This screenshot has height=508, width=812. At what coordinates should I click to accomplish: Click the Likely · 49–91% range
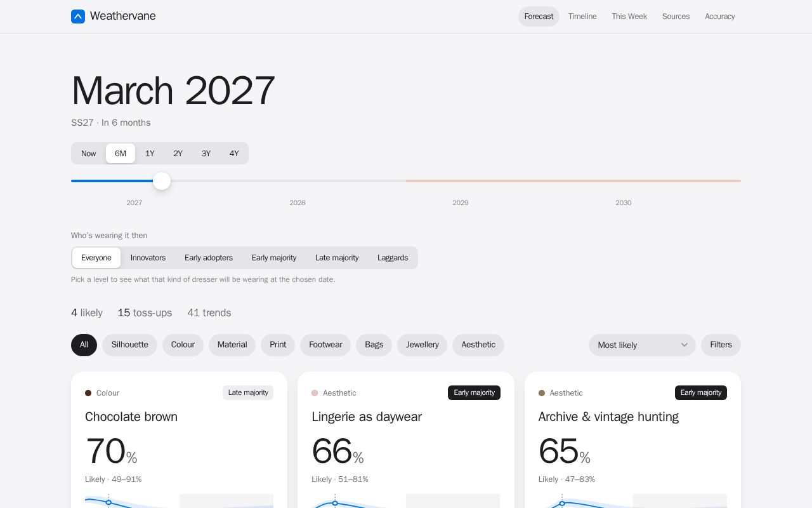point(114,479)
